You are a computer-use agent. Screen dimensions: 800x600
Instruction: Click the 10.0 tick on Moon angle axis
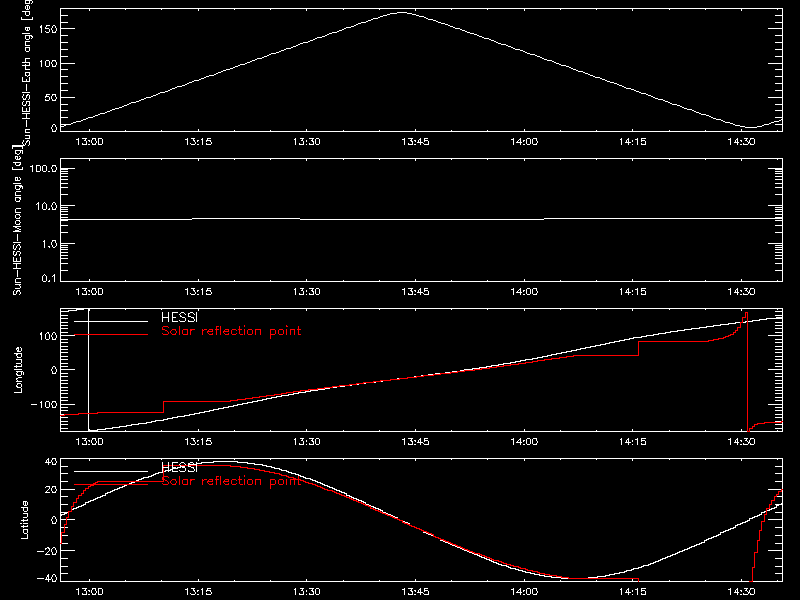point(46,206)
